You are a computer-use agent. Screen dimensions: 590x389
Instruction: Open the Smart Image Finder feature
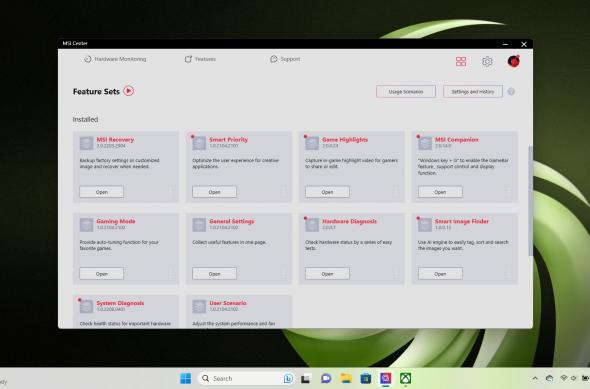click(x=440, y=274)
